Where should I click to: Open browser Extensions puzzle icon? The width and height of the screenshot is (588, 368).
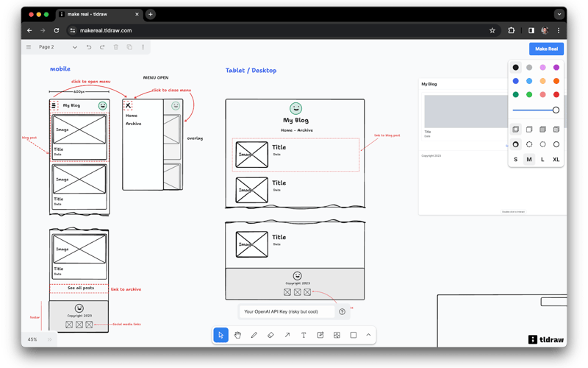(x=511, y=30)
